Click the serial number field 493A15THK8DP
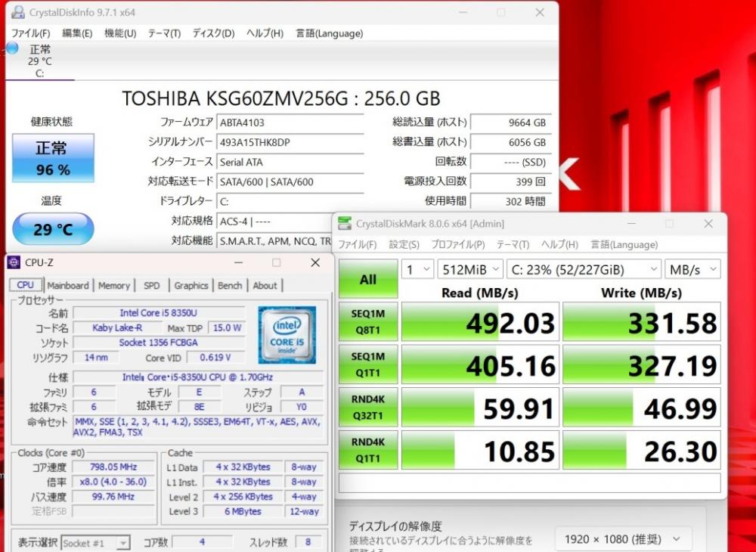Image resolution: width=756 pixels, height=552 pixels. [290, 142]
